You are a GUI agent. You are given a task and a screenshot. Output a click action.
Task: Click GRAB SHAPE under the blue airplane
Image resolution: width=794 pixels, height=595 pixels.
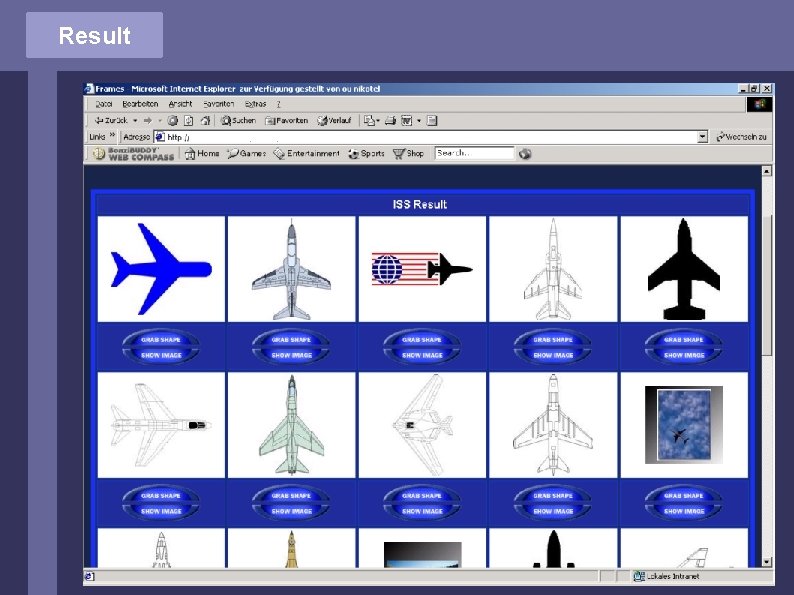pos(161,340)
